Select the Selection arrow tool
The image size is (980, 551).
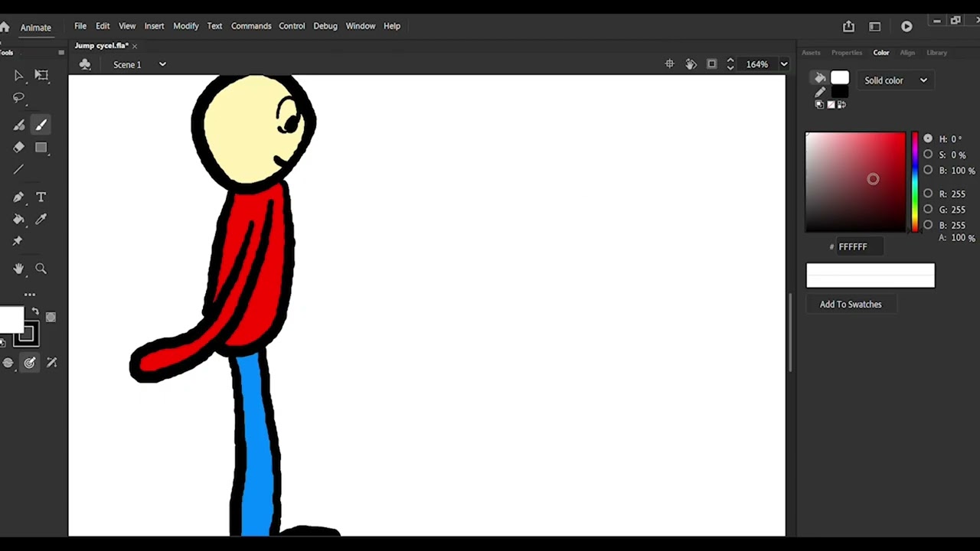click(x=18, y=75)
